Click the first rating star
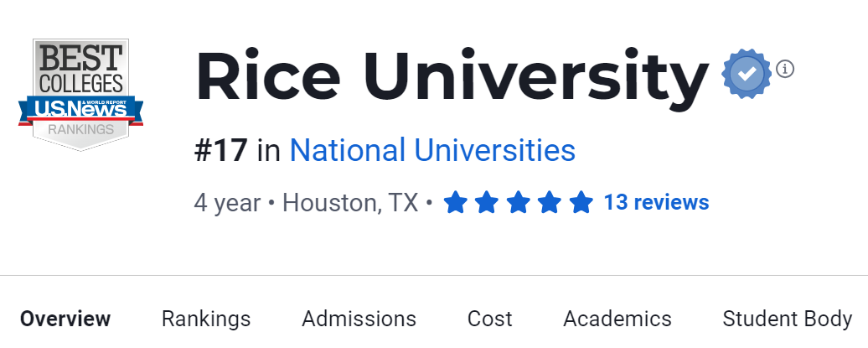 pos(455,203)
